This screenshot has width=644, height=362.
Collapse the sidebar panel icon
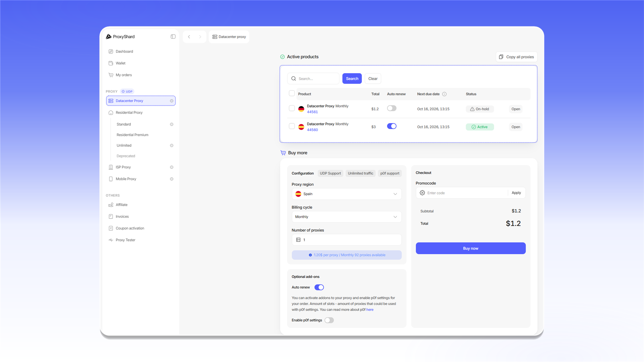coord(173,37)
